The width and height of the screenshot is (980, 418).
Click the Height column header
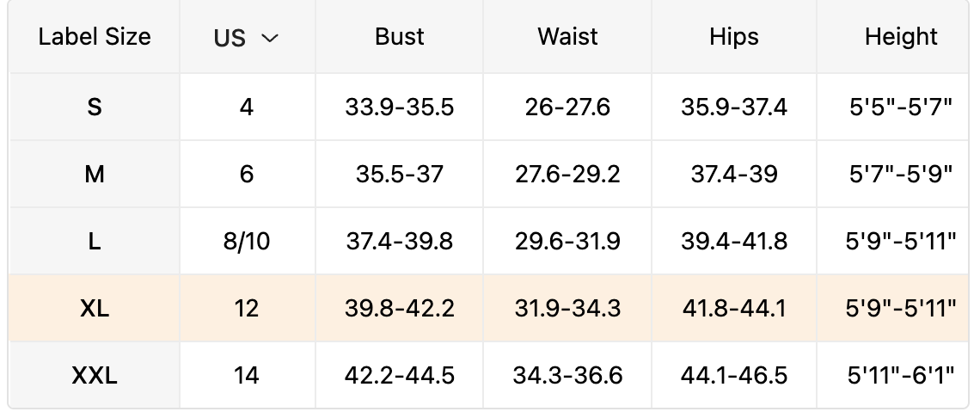[901, 37]
